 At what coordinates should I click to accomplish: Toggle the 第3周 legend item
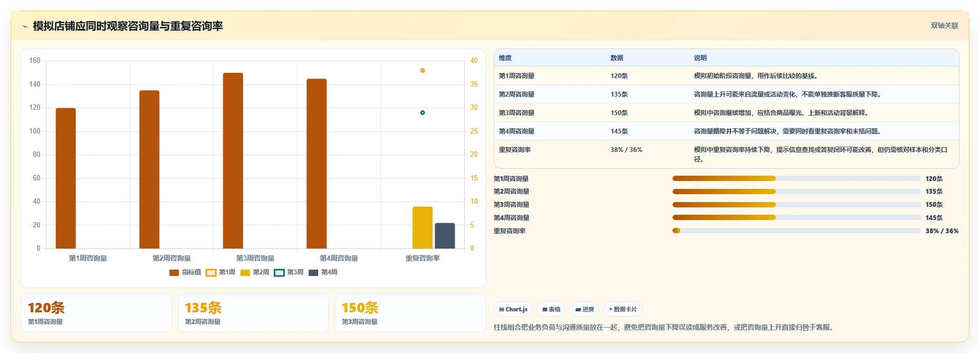pyautogui.click(x=289, y=272)
